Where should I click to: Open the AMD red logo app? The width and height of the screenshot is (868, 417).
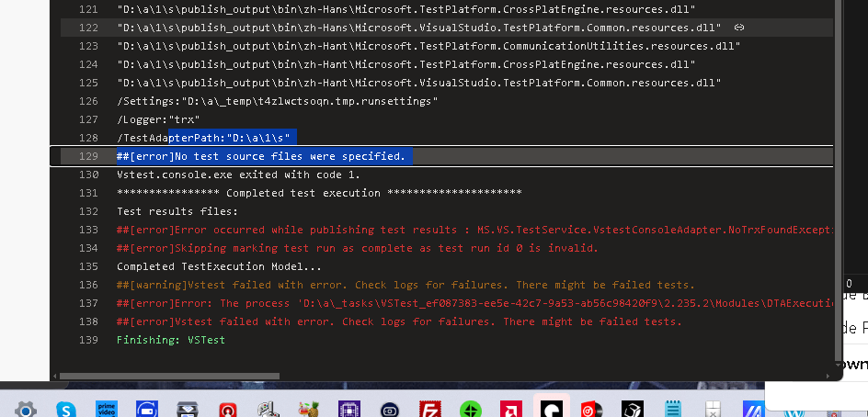tap(510, 410)
